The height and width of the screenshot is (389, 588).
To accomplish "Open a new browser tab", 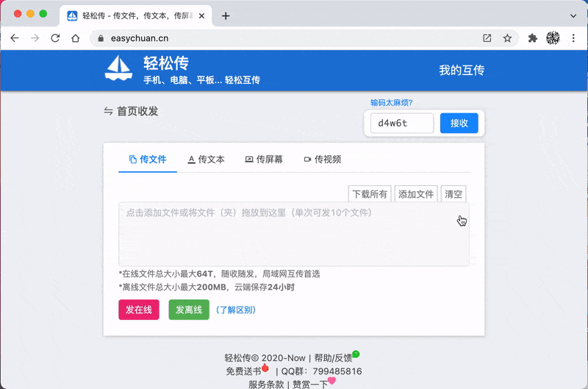I will [x=226, y=15].
